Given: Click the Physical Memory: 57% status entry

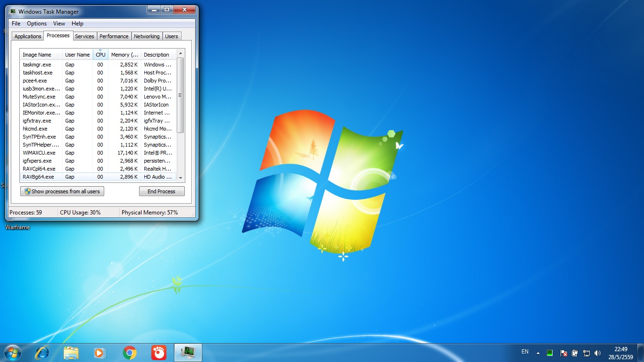Looking at the screenshot, I should 150,213.
